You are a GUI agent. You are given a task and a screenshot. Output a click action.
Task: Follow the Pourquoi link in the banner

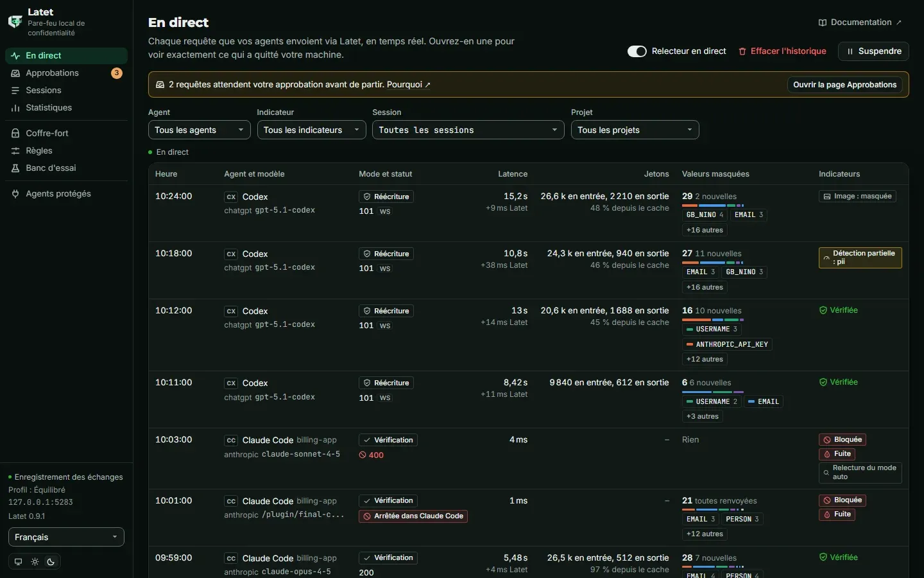click(x=409, y=85)
